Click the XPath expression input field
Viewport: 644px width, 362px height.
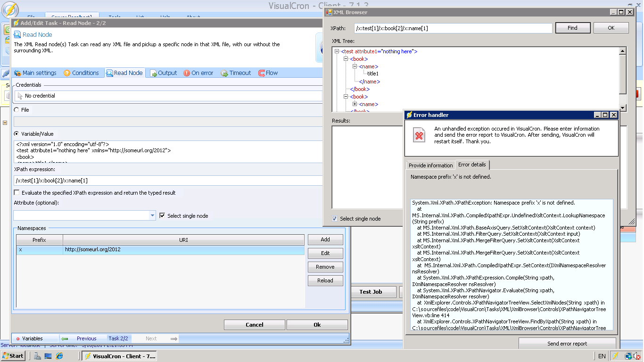[x=167, y=181]
